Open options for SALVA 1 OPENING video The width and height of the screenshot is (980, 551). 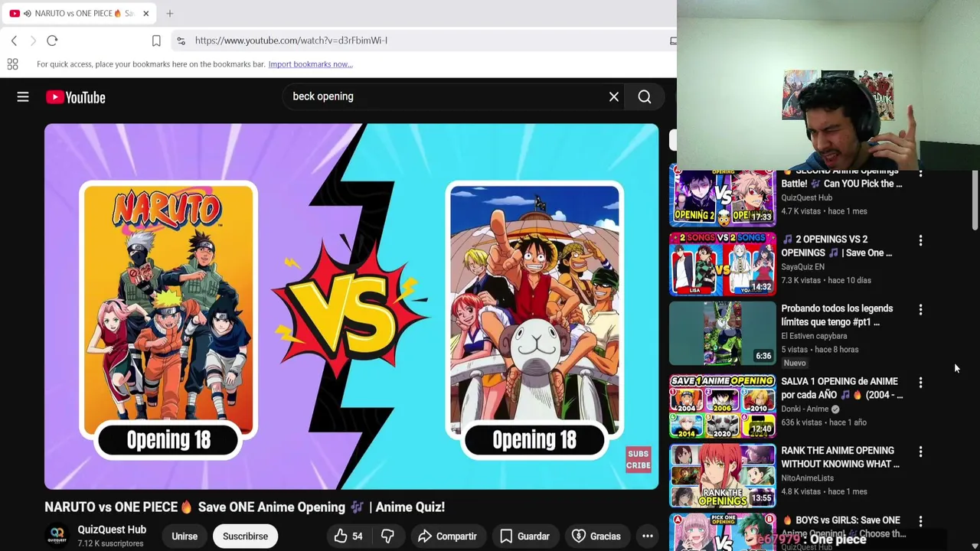[x=920, y=383]
